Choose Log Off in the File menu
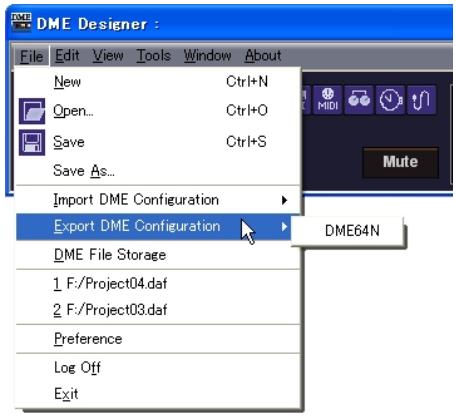This screenshot has height=417, width=456. [x=158, y=368]
